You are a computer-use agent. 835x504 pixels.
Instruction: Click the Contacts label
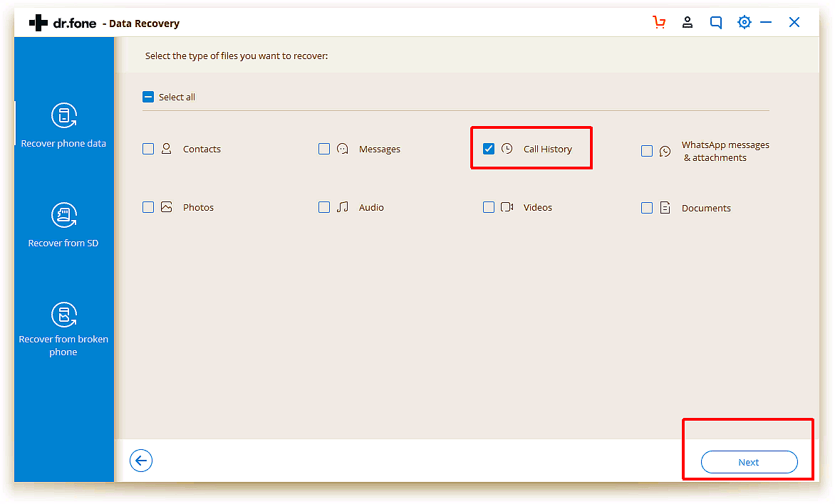click(202, 149)
